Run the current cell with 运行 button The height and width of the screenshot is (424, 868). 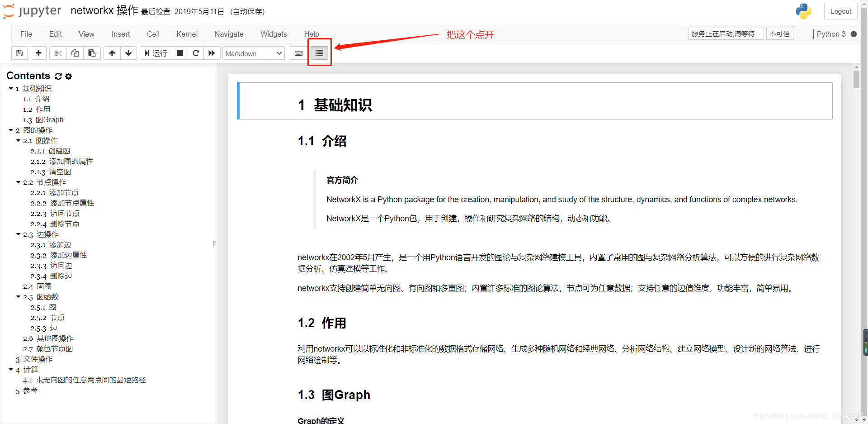point(156,53)
